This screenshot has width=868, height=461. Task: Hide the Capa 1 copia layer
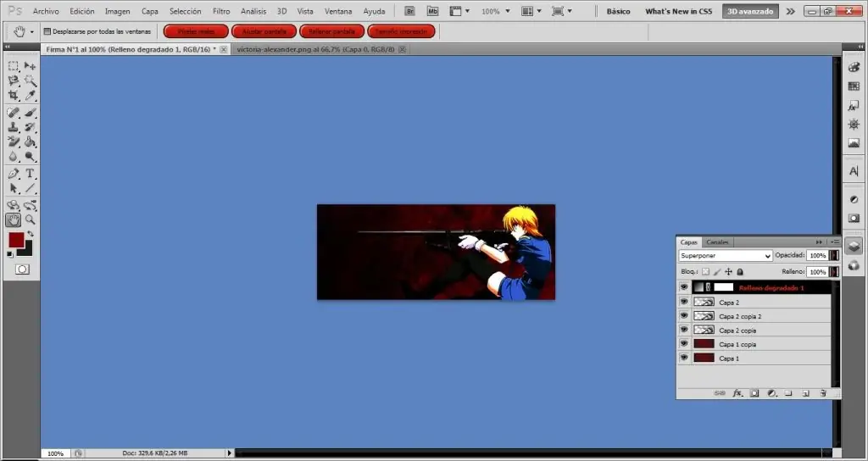click(684, 344)
